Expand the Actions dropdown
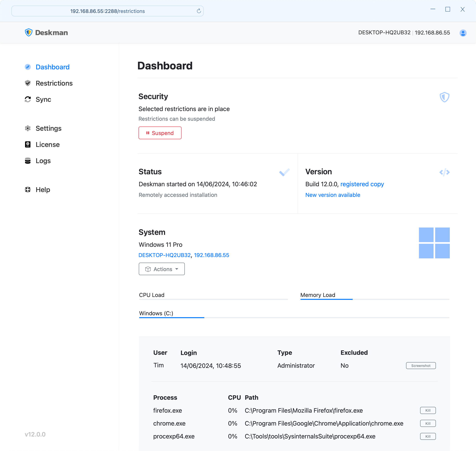Image resolution: width=476 pixels, height=451 pixels. click(x=161, y=269)
